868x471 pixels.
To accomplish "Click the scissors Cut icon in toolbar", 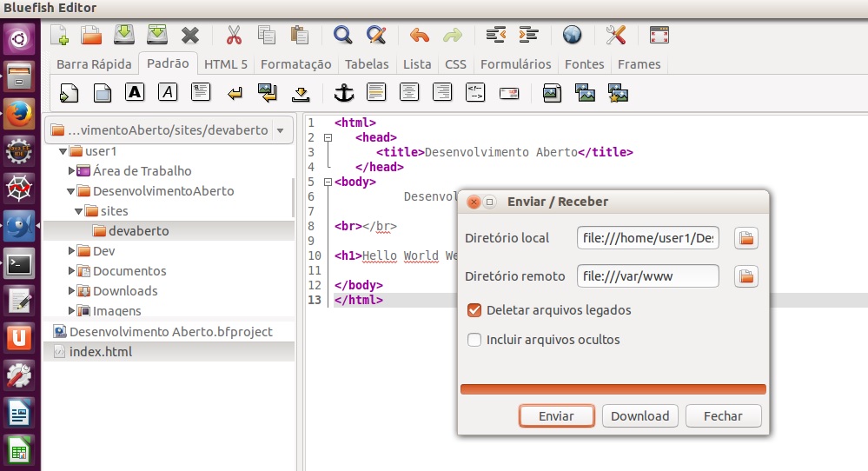I will coord(233,35).
